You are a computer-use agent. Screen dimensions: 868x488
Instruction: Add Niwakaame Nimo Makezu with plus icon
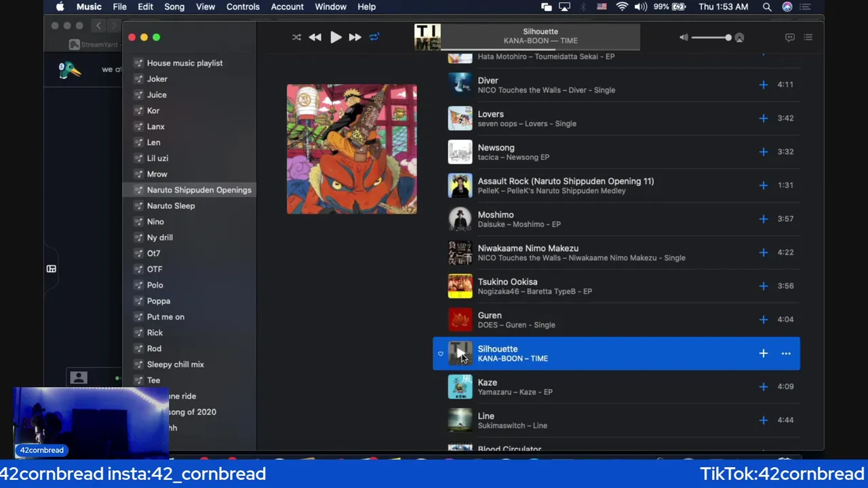[763, 252]
